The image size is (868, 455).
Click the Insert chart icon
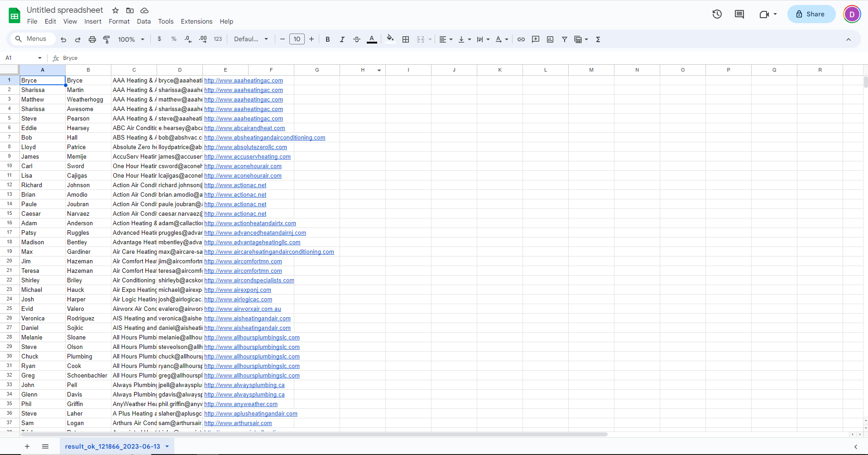pyautogui.click(x=550, y=39)
